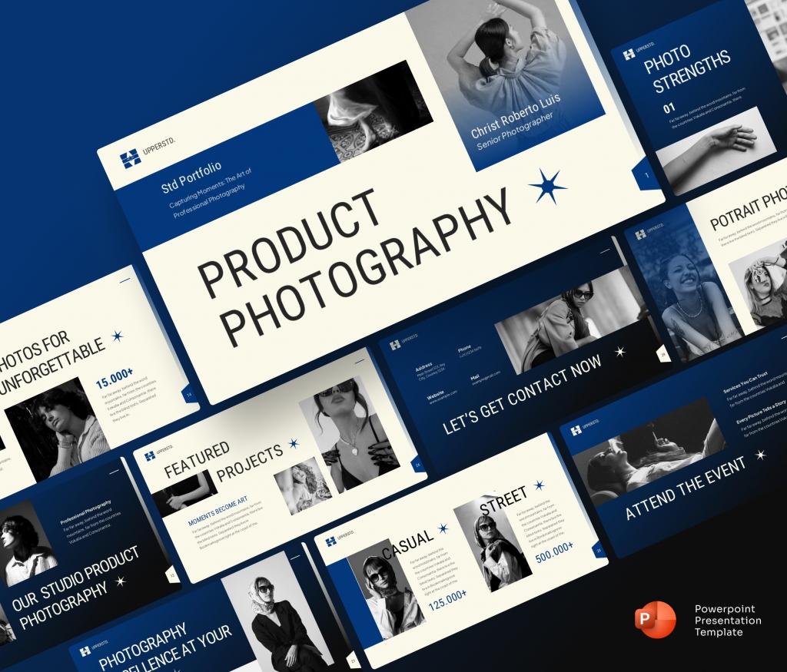The height and width of the screenshot is (672, 787).
Task: Select LET'S GET CONTACT NOW heading
Action: [x=522, y=394]
